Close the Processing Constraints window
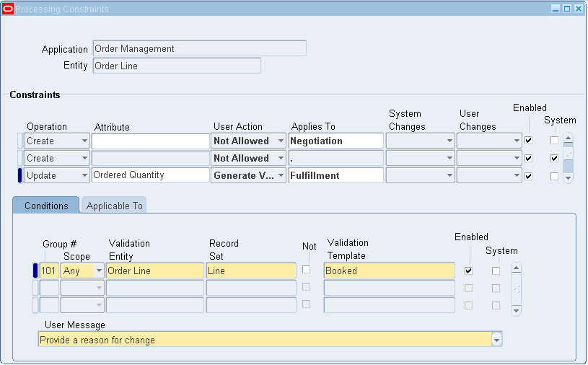 coord(579,9)
